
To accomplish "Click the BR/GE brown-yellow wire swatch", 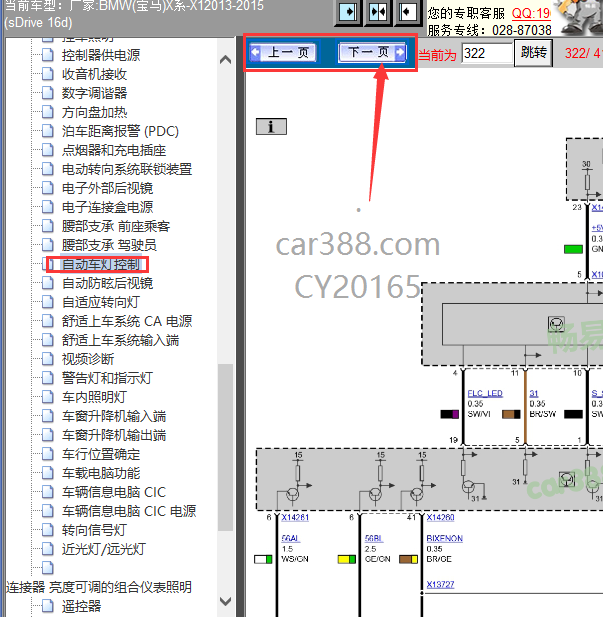I will pyautogui.click(x=409, y=559).
